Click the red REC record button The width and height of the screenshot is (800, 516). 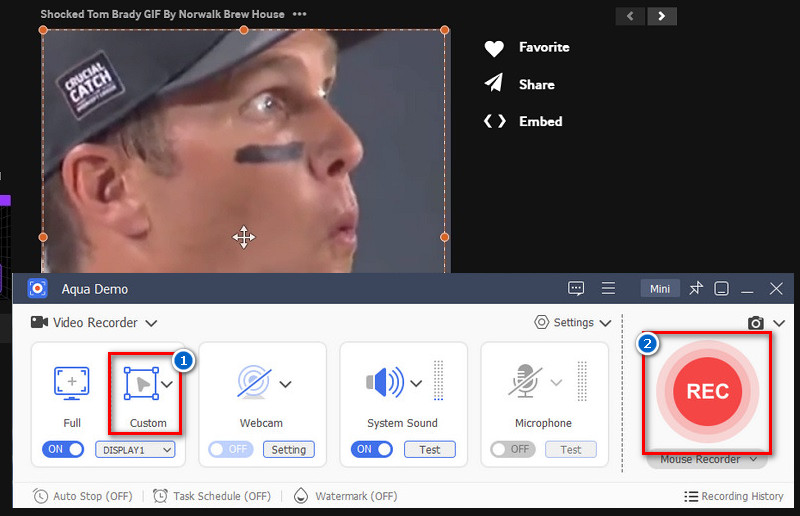[x=707, y=391]
